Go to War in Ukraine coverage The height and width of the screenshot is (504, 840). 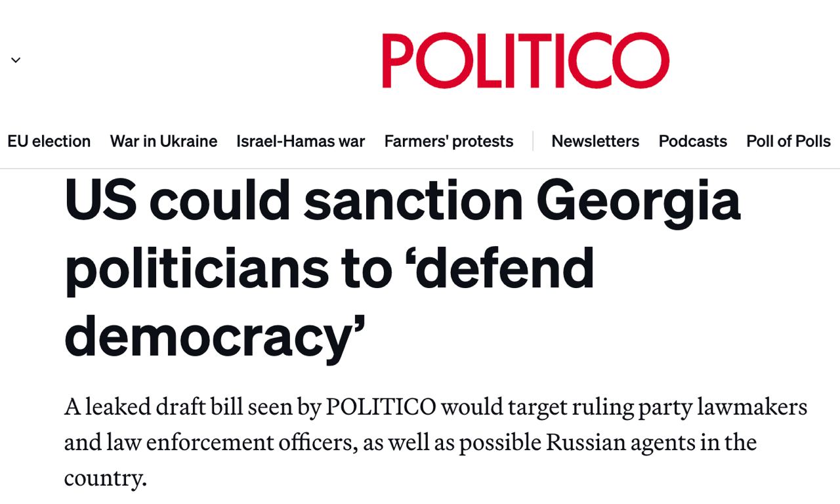point(163,141)
